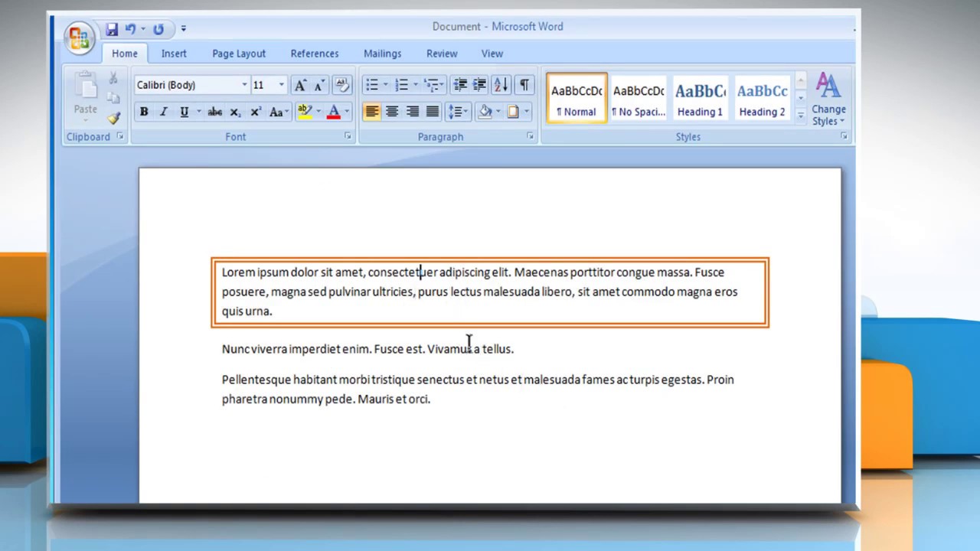
Task: Grow font size with the larger A
Action: click(300, 85)
